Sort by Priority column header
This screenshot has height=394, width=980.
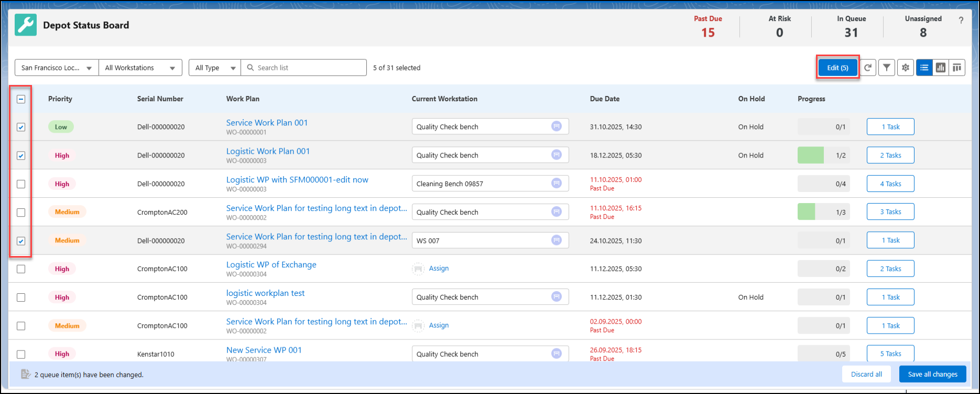pos(60,99)
